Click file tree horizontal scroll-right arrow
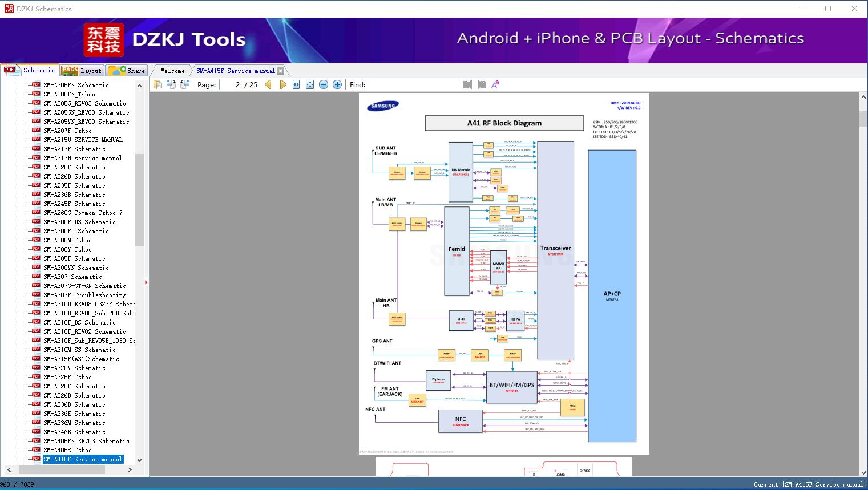The height and width of the screenshot is (490, 868). pos(130,470)
